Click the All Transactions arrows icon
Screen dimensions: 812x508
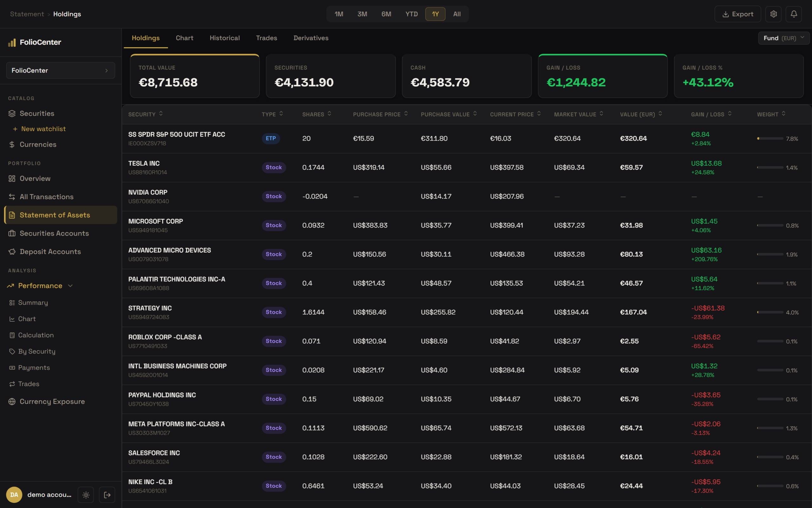click(x=12, y=197)
